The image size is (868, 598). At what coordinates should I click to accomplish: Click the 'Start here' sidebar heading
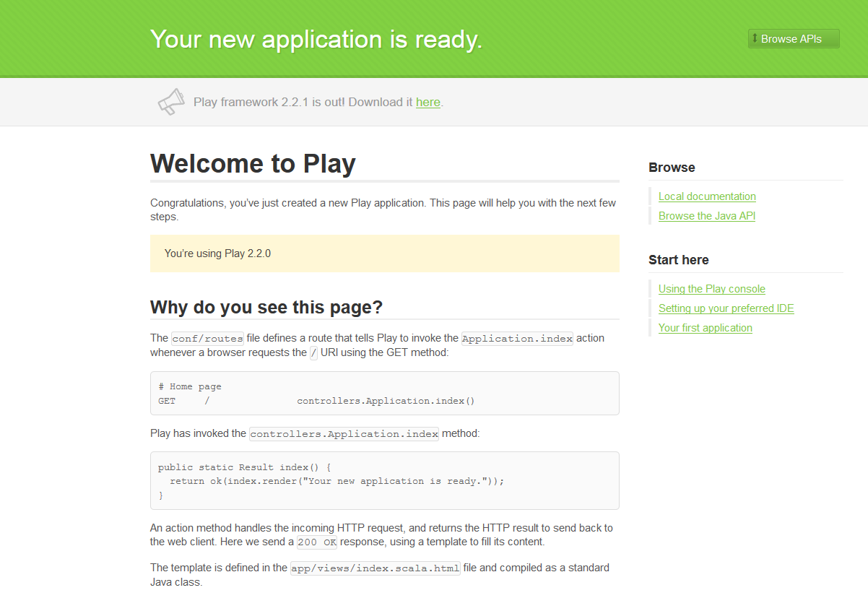pyautogui.click(x=679, y=260)
